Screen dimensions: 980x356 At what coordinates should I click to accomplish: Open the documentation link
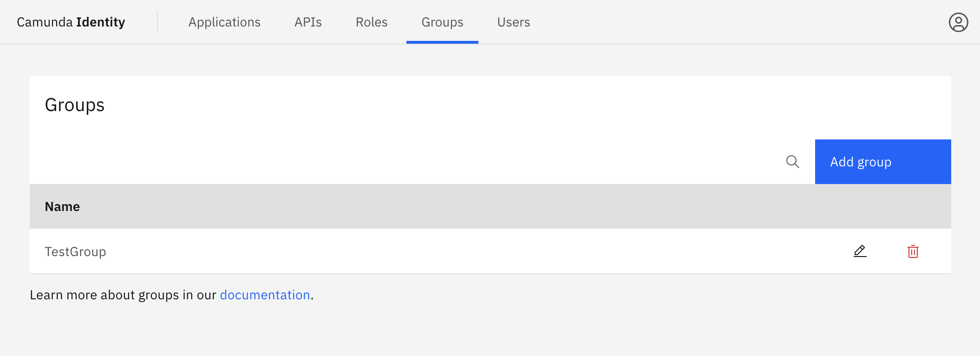[x=265, y=295]
